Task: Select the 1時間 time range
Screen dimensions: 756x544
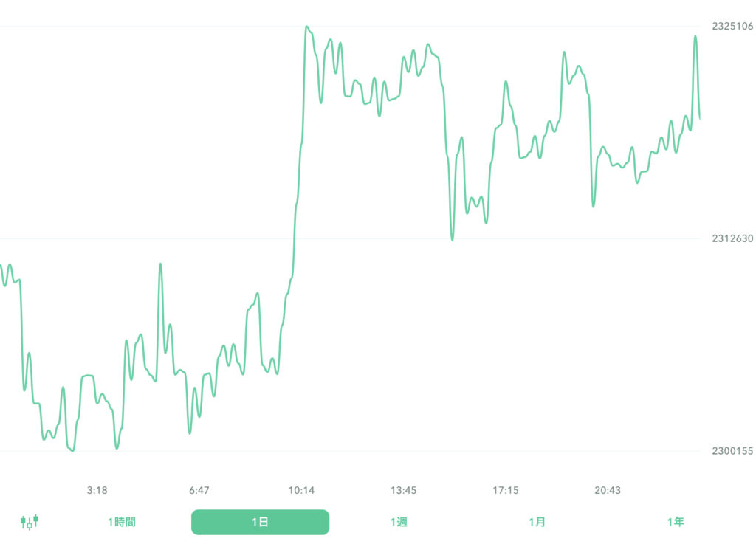Action: point(122,522)
